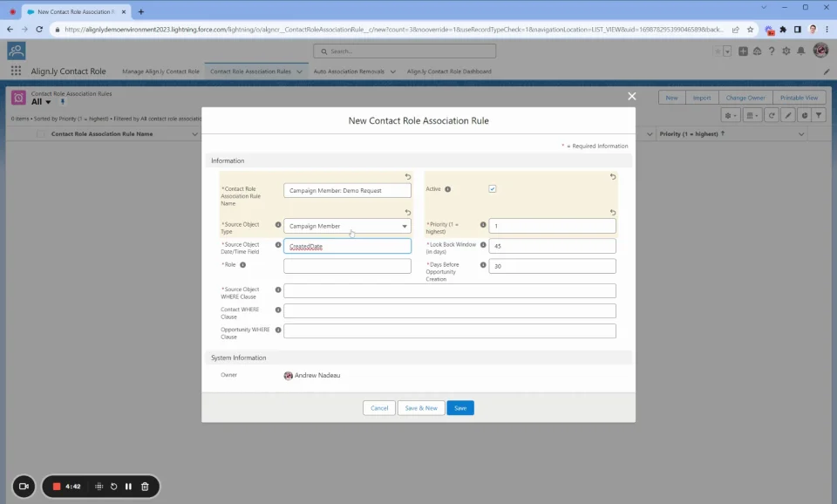
Task: Click the favorites star icon
Action: pyautogui.click(x=718, y=51)
